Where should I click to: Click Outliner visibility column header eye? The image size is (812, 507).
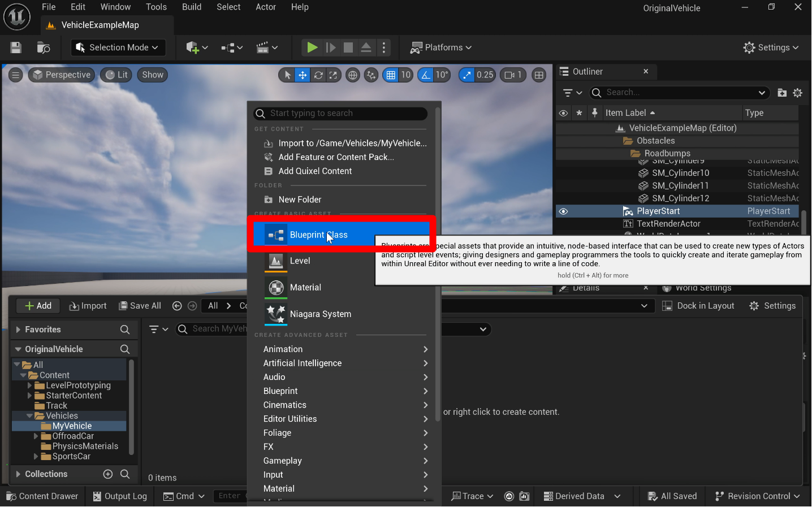(x=563, y=113)
